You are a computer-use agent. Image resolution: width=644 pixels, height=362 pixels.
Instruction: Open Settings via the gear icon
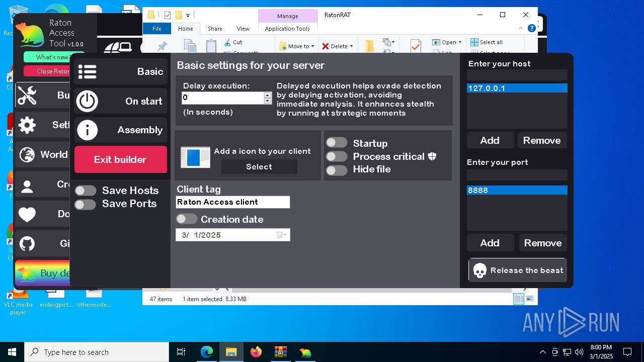[x=27, y=125]
